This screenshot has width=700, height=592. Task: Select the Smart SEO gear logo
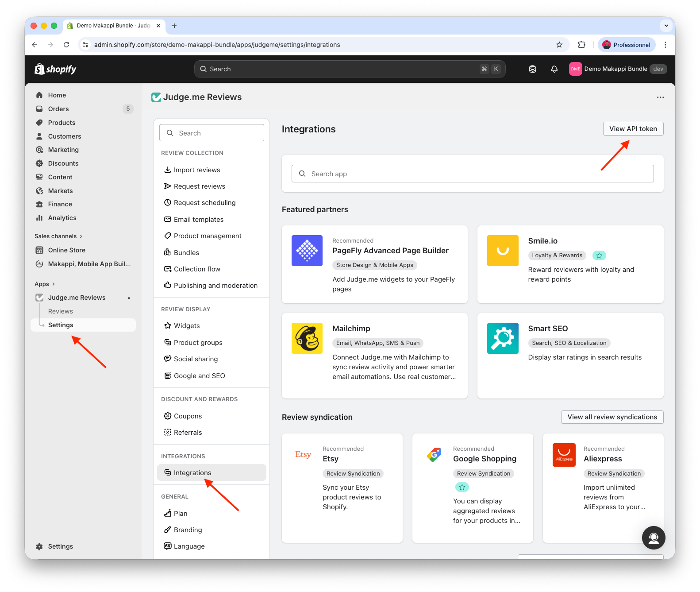[x=503, y=338]
